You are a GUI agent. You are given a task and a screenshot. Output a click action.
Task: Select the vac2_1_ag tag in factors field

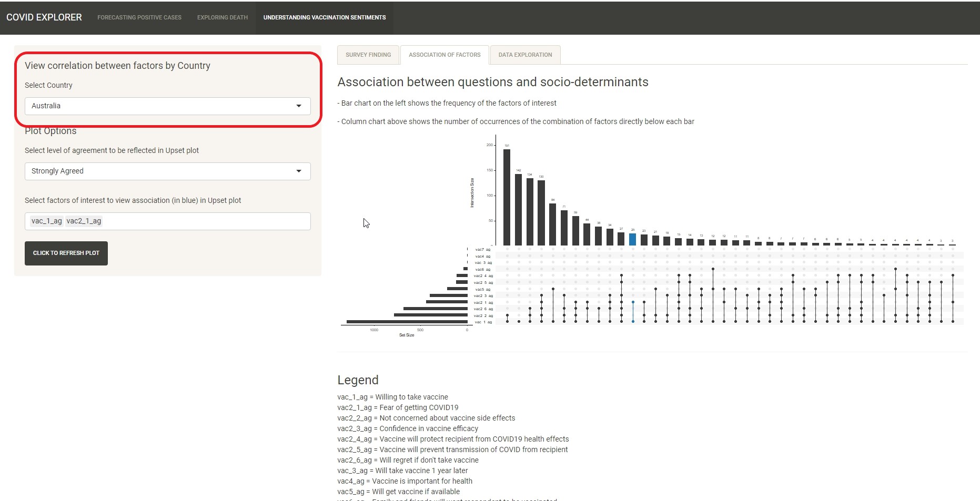(x=84, y=221)
